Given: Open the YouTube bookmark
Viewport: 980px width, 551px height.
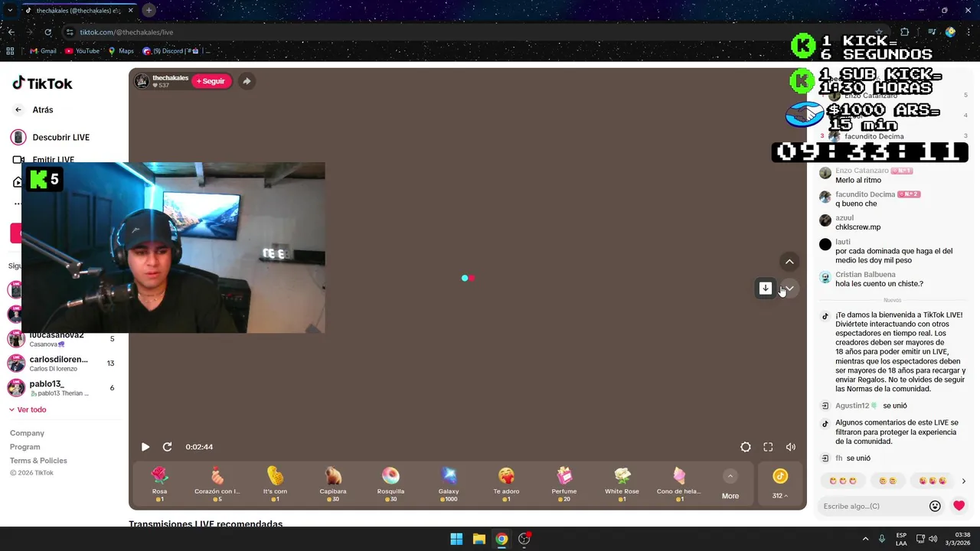Looking at the screenshot, I should coord(83,51).
